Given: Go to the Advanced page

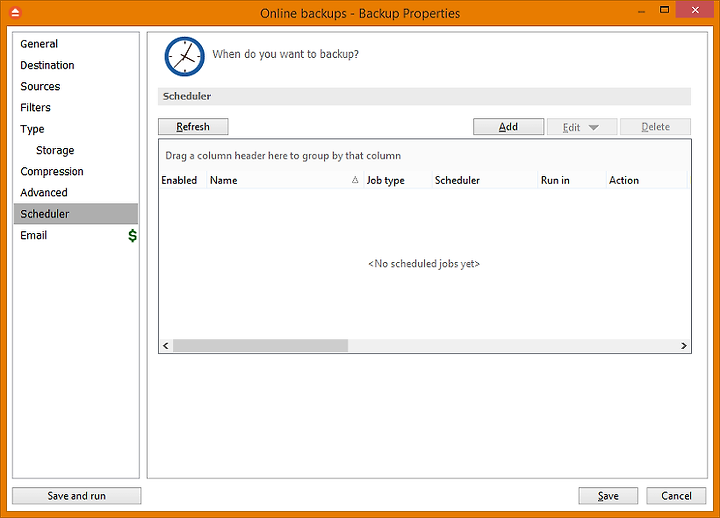Looking at the screenshot, I should point(76,192).
